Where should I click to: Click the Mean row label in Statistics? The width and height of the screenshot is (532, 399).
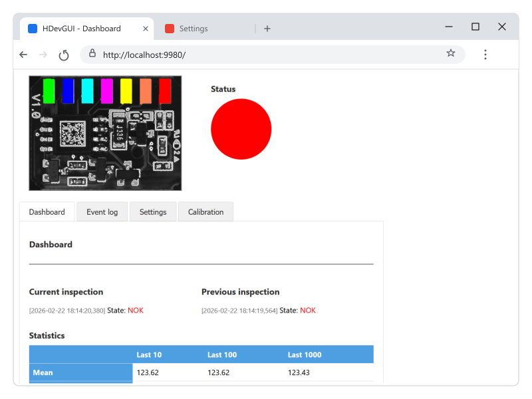[x=43, y=372]
